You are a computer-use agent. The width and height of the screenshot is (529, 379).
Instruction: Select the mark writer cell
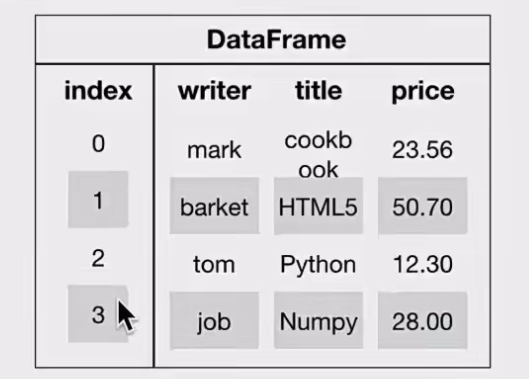click(x=214, y=150)
